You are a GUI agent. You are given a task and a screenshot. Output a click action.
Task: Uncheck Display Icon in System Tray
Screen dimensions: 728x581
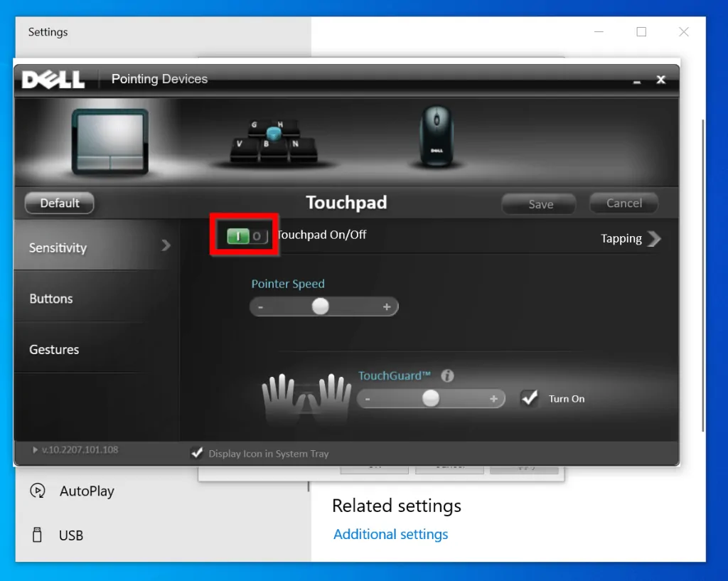[x=198, y=454]
